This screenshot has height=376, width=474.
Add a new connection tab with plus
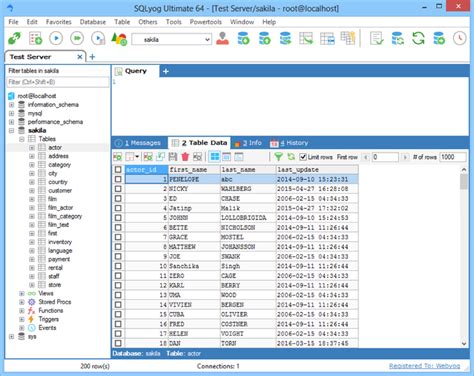coord(92,57)
